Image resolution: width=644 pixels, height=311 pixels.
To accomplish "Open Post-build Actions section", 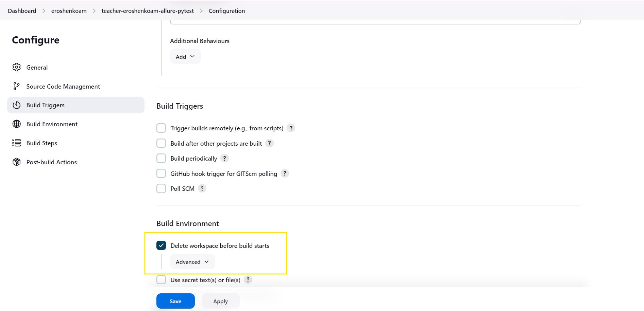I will coord(75,162).
